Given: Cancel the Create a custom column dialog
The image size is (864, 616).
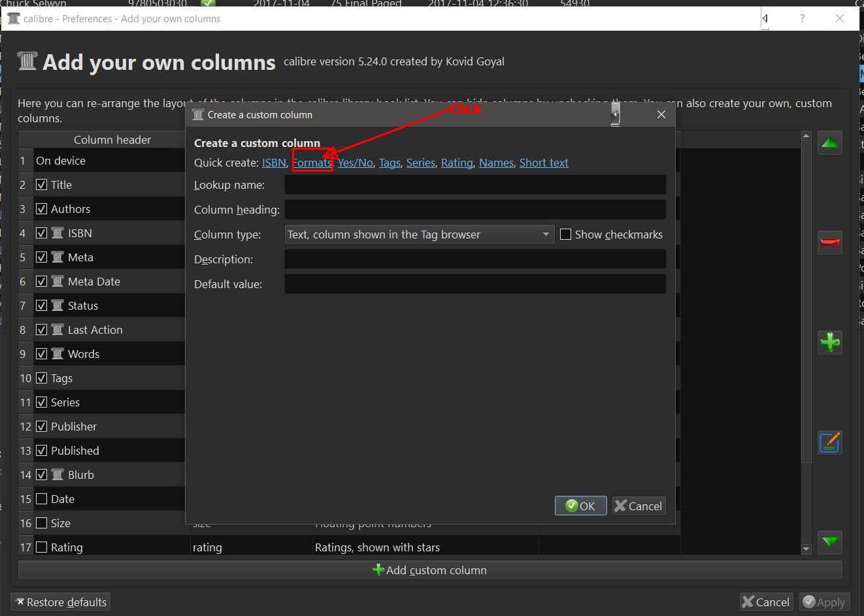Looking at the screenshot, I should tap(639, 506).
